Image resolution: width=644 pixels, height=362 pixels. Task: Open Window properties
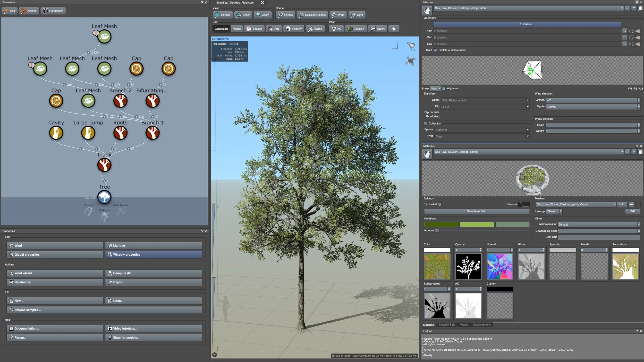[x=154, y=255]
